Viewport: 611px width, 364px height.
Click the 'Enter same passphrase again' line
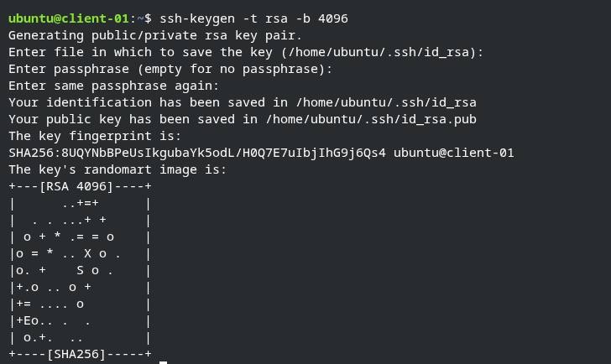(113, 86)
